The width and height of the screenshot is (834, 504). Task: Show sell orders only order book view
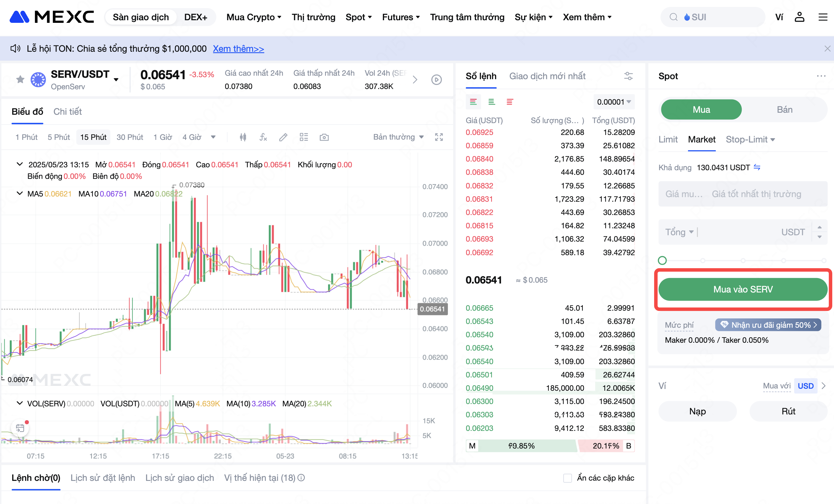510,102
